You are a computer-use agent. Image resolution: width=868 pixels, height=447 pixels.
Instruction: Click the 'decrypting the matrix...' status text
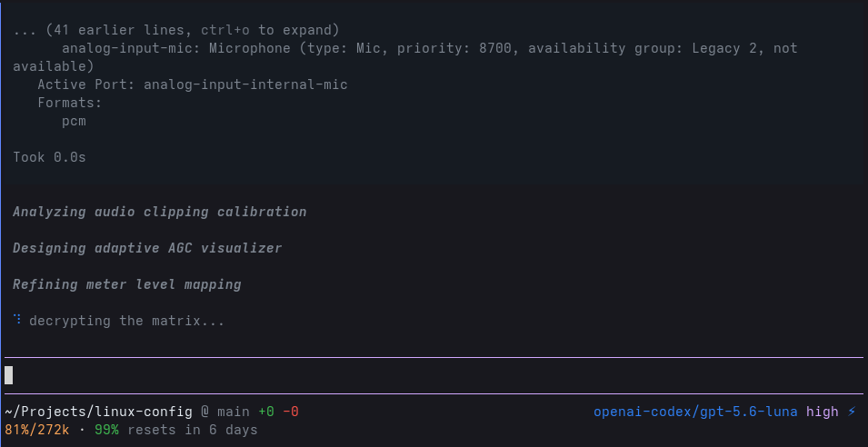[x=126, y=321]
